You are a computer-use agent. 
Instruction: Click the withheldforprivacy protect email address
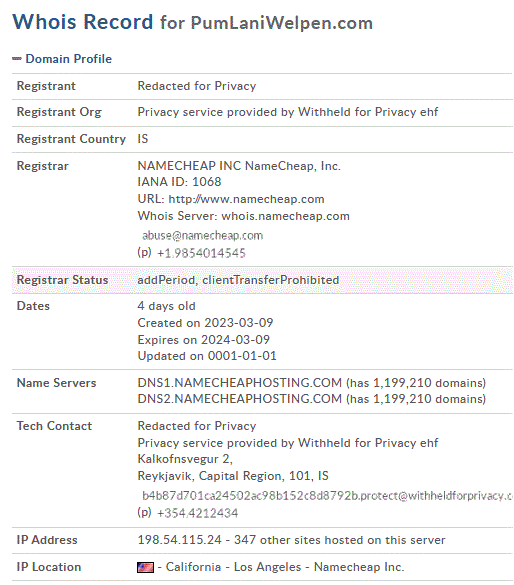pyautogui.click(x=327, y=495)
